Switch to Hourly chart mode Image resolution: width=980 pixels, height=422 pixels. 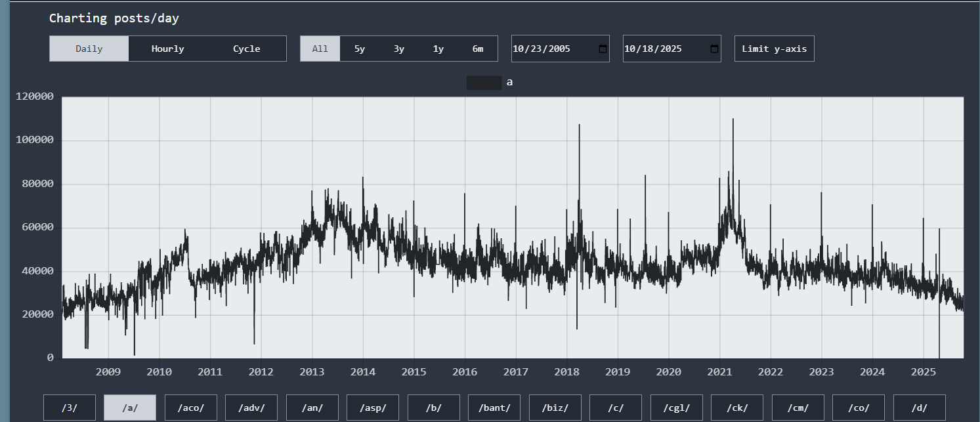point(168,49)
